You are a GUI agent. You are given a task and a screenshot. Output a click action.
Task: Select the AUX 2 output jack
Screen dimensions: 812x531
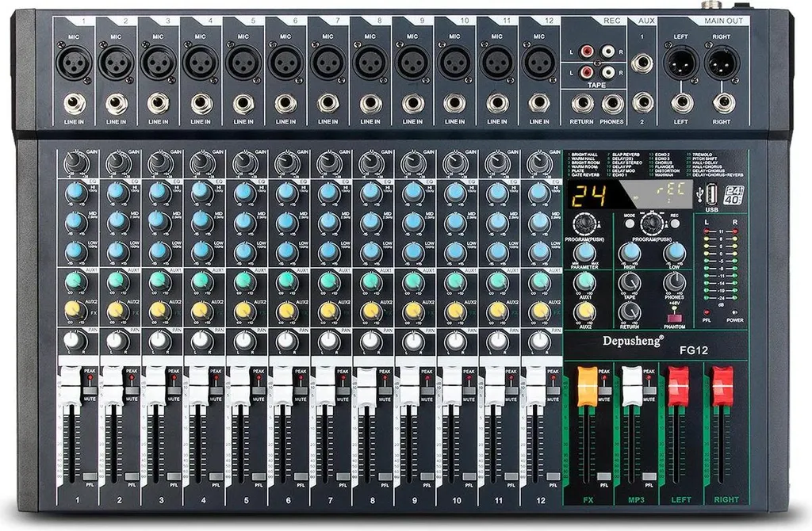click(642, 102)
